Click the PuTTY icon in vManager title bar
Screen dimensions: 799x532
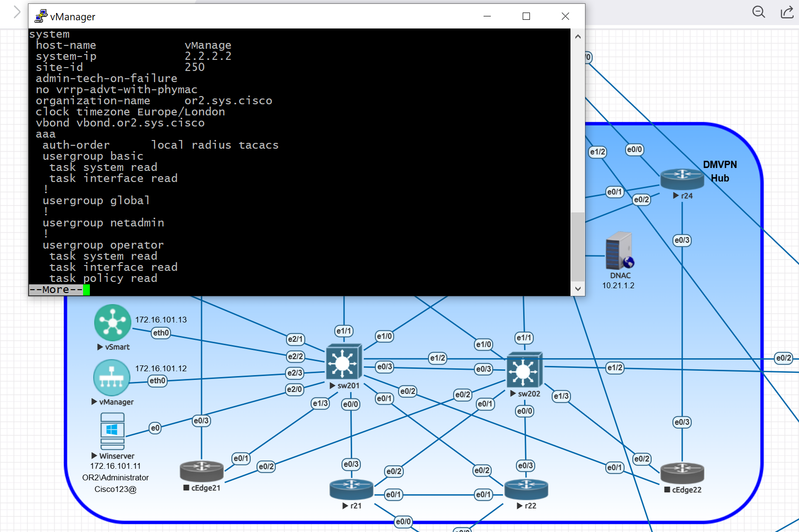(x=41, y=16)
